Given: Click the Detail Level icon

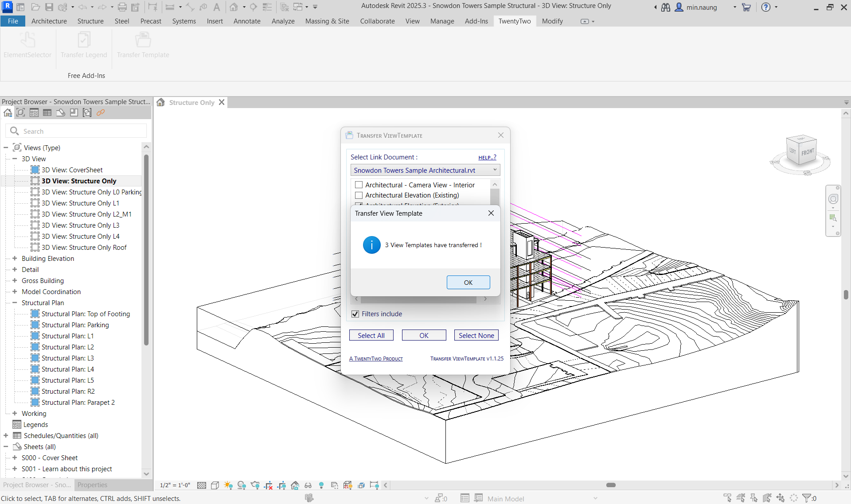Looking at the screenshot, I should [x=202, y=485].
